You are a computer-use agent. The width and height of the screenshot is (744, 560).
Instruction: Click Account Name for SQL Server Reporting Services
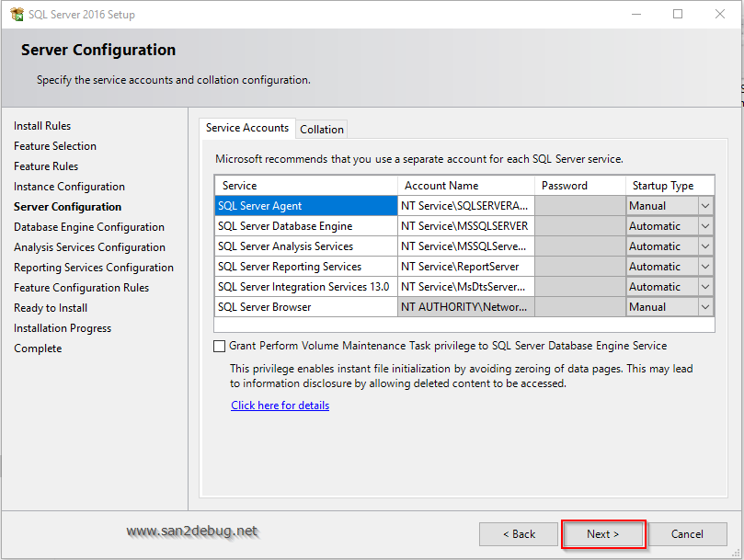click(465, 267)
